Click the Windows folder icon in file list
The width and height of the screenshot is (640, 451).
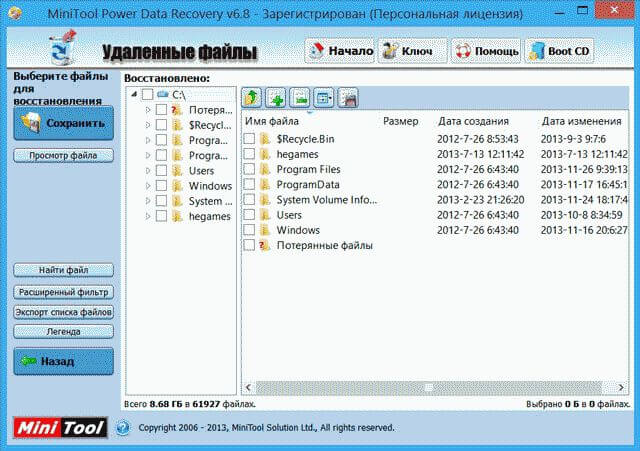pos(265,230)
